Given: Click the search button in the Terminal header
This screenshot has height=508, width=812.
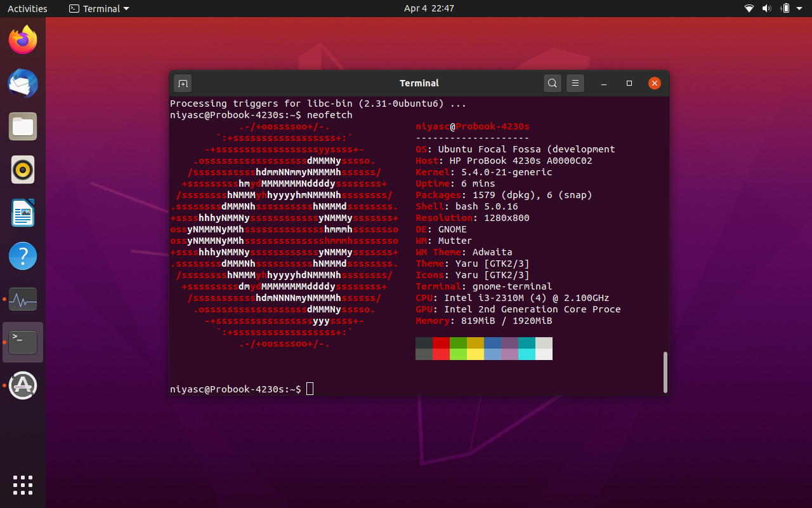Looking at the screenshot, I should pos(552,83).
